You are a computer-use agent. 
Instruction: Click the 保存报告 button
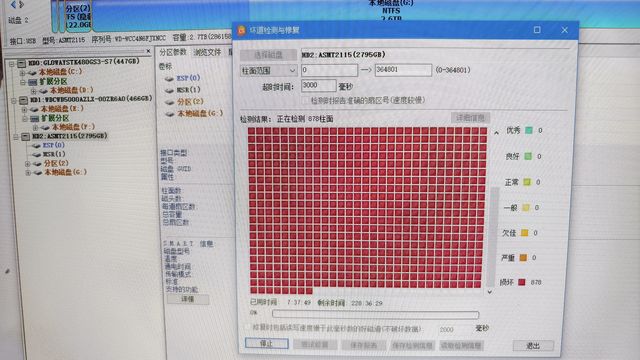(x=363, y=345)
